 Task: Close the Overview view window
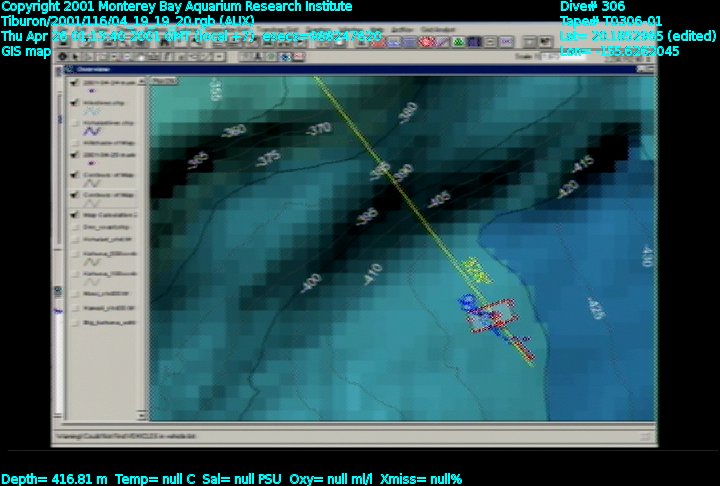tap(651, 70)
